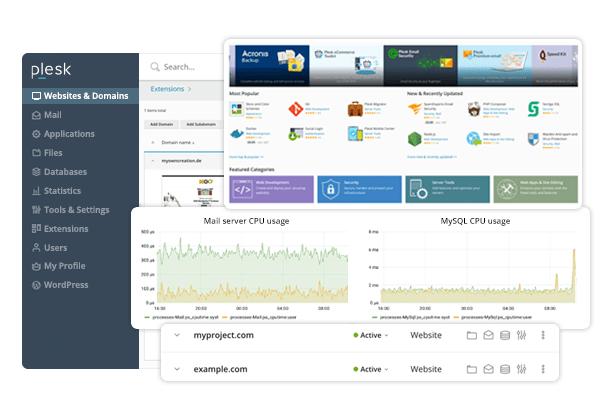Open databases icon for myproject.com
600x400 pixels.
pyautogui.click(x=504, y=336)
